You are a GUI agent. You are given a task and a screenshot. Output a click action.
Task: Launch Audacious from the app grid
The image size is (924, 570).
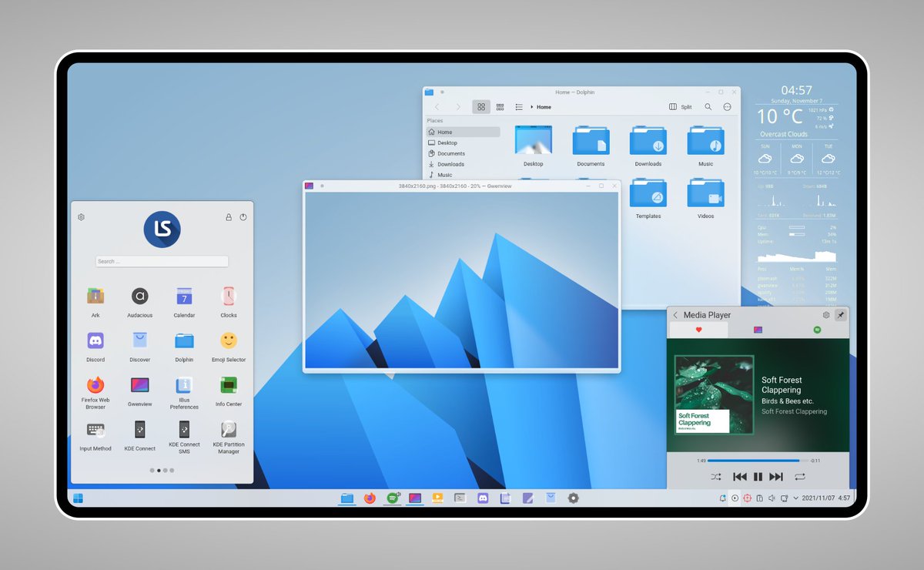point(139,301)
